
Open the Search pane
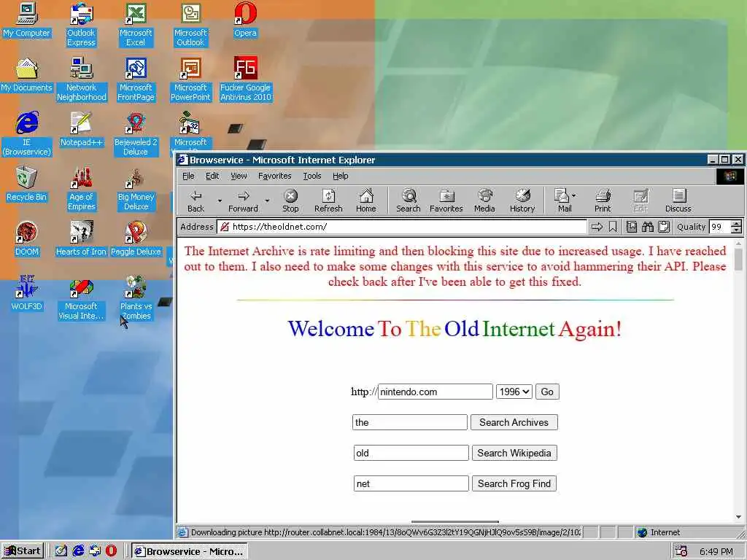(409, 201)
